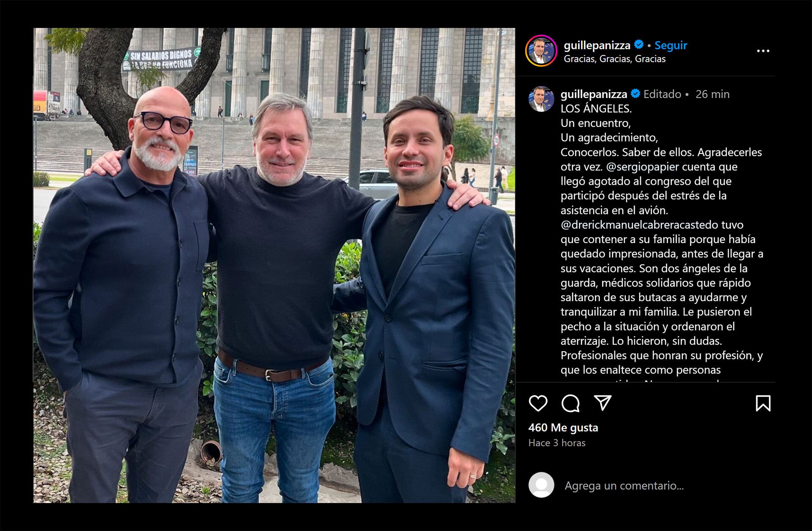
Task: Click guillepanizza username in post header
Action: click(597, 45)
